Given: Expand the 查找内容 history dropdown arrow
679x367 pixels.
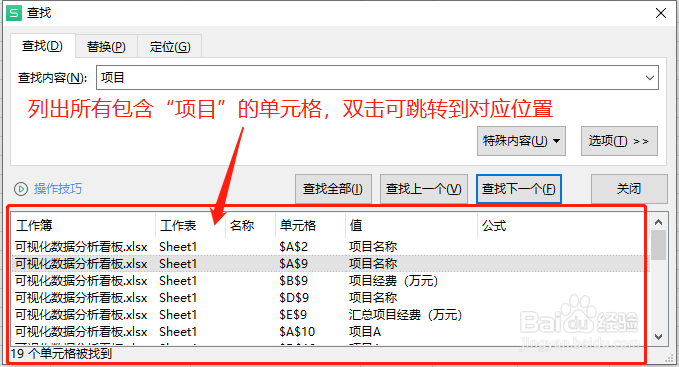Looking at the screenshot, I should tap(650, 78).
